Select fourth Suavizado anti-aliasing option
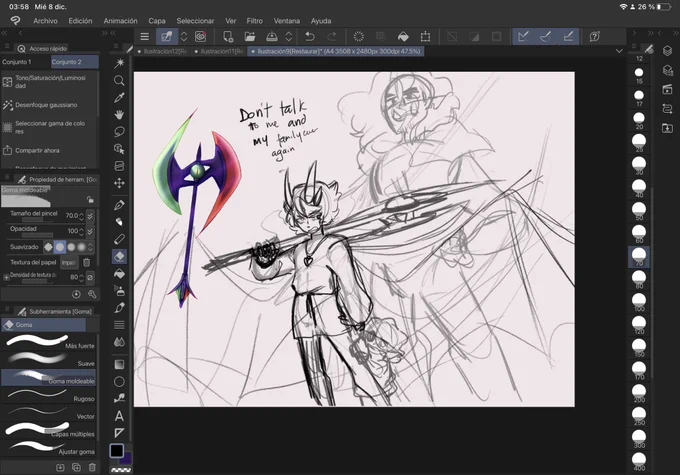Viewport: 680px width, 475px height. coord(81,247)
